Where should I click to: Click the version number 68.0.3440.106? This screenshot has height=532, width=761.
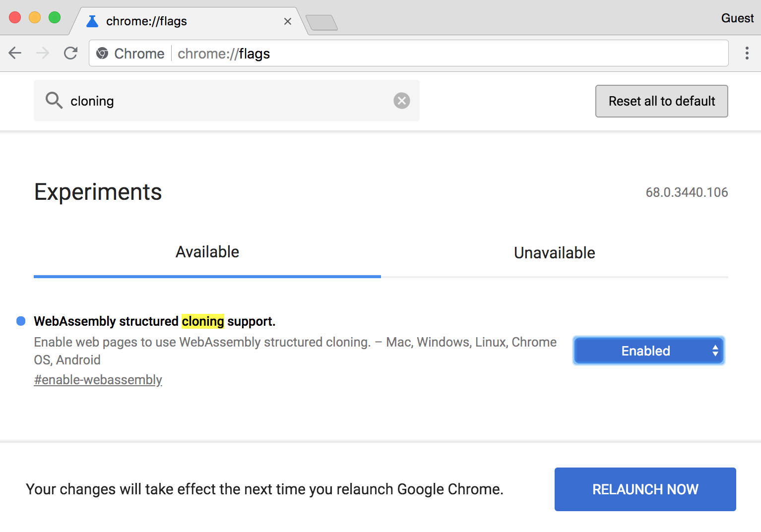687,192
